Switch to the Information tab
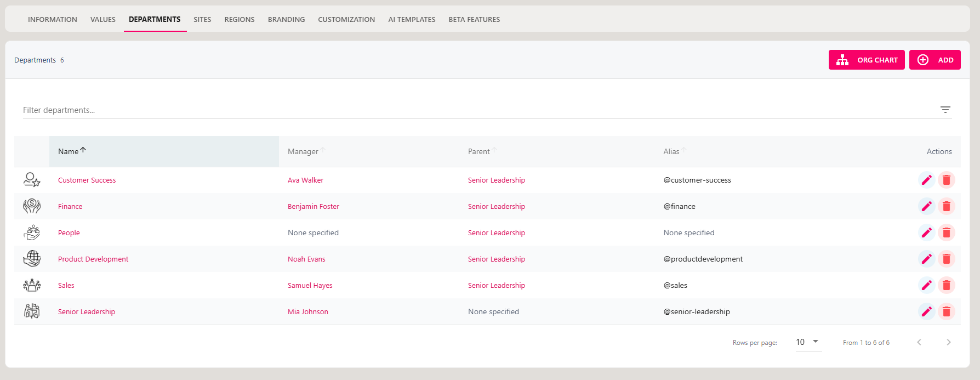Viewport: 980px width, 380px height. tap(53, 19)
